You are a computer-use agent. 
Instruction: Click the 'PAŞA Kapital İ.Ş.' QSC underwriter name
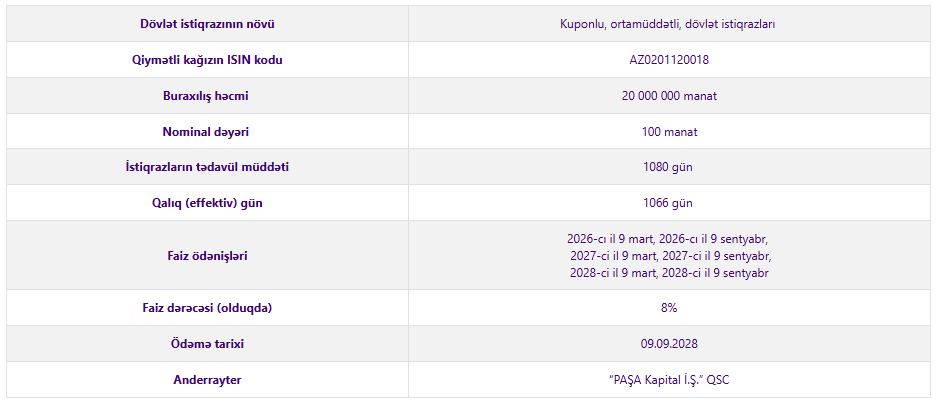[668, 380]
